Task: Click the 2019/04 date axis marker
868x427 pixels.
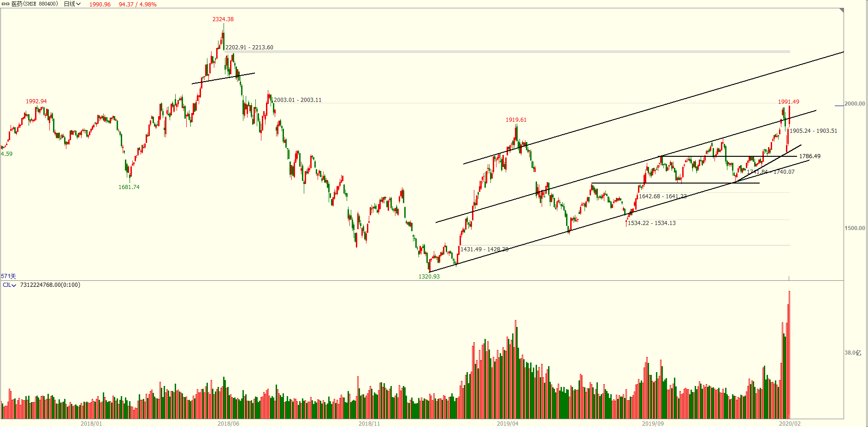Action: pos(508,423)
